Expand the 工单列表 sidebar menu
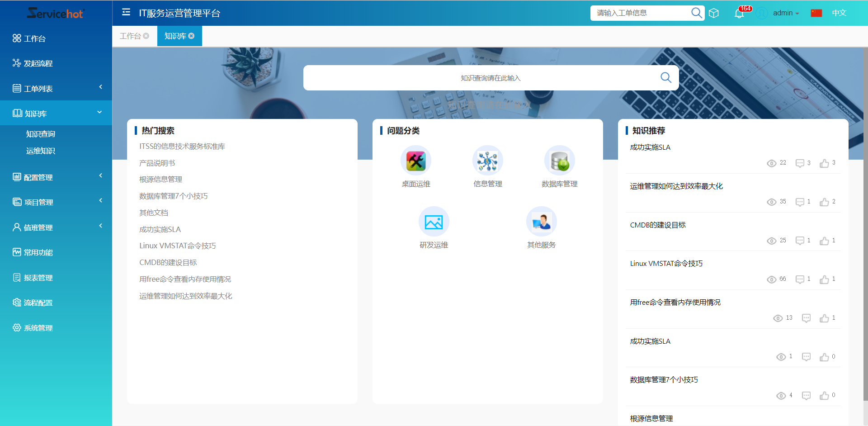 (x=56, y=88)
